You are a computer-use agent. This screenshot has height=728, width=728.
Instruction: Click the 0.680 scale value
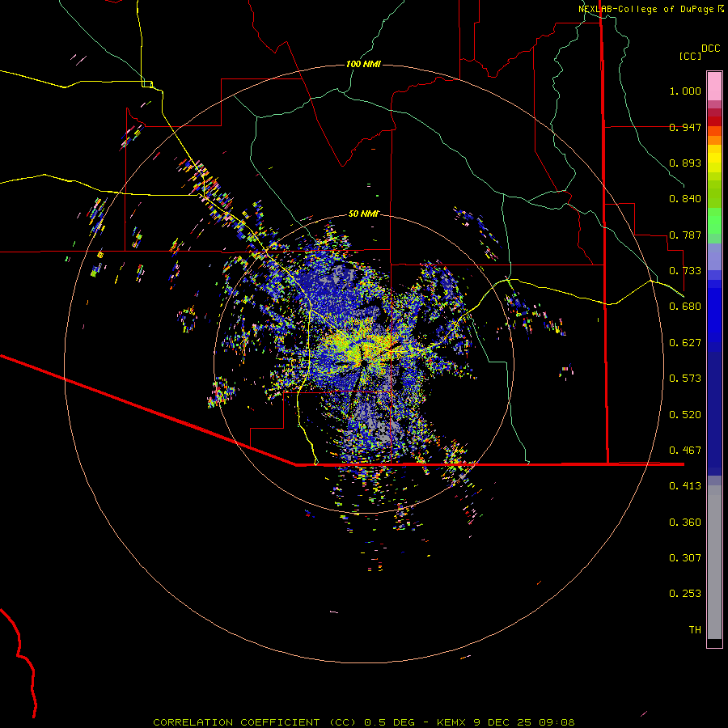[x=685, y=307]
